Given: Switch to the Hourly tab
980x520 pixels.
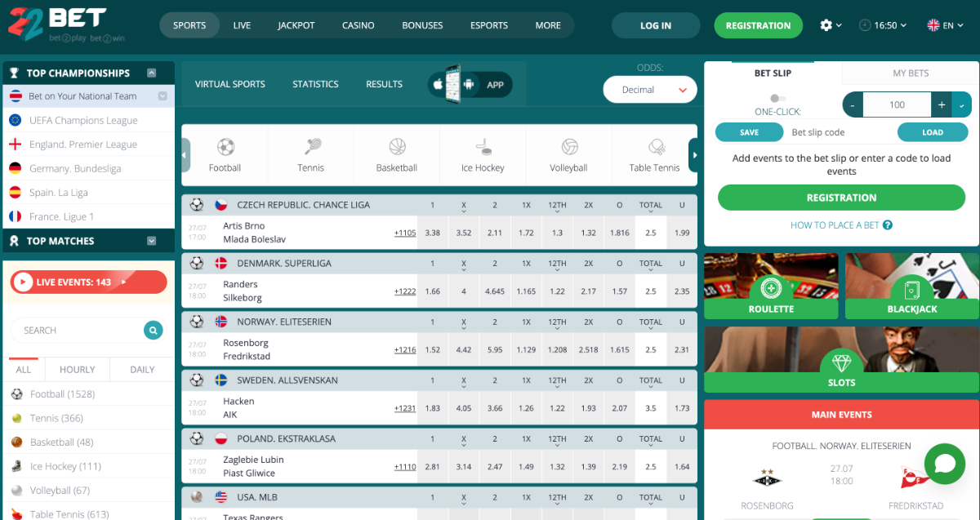Looking at the screenshot, I should click(78, 369).
